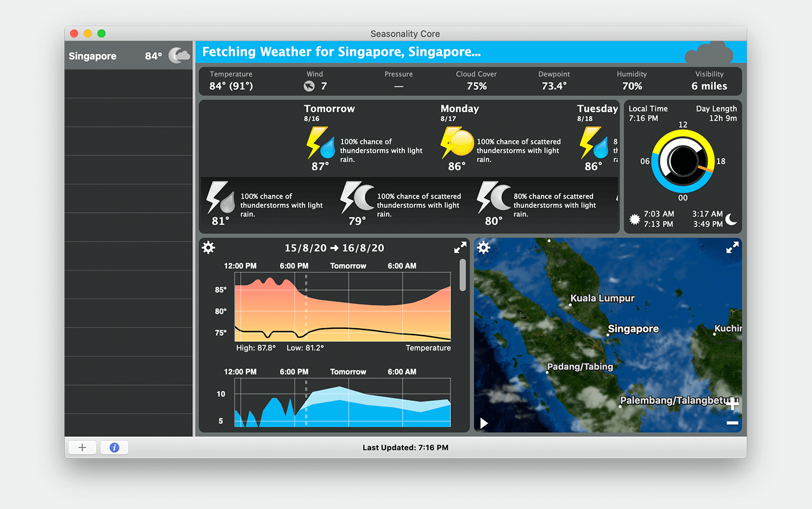Click Kuala Lumpur label on the map
This screenshot has height=509, width=812.
603,299
